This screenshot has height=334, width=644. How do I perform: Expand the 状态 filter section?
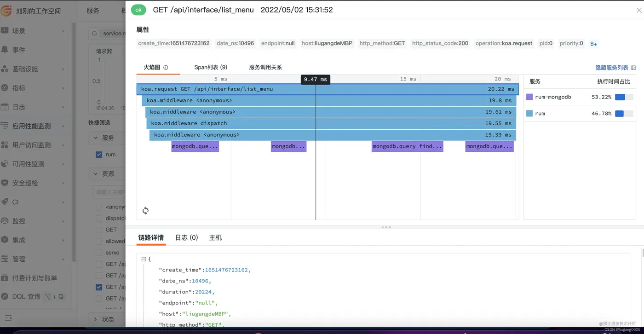click(95, 319)
